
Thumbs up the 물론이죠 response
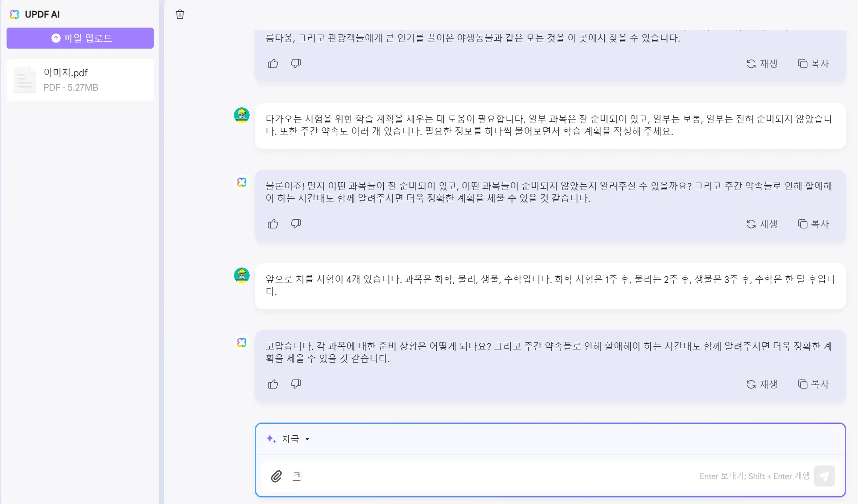(x=273, y=224)
